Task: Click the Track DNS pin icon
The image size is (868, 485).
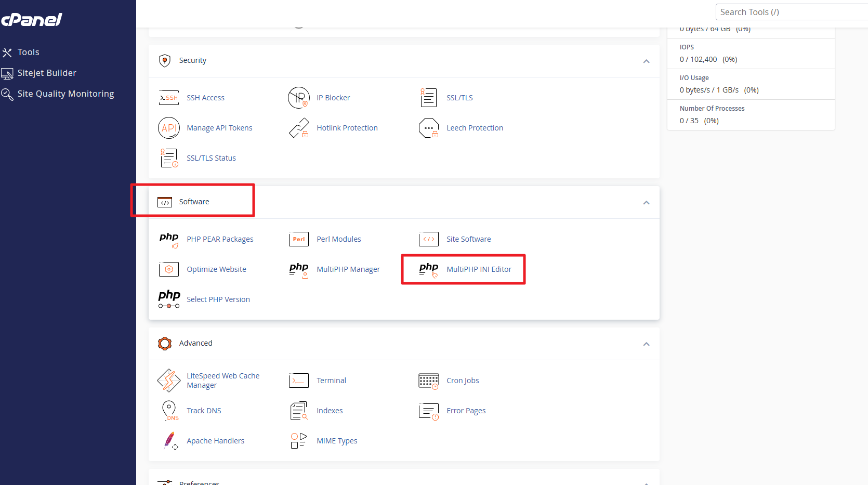Action: tap(169, 411)
